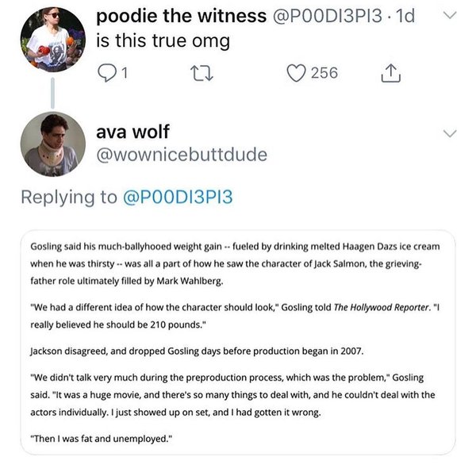
Task: Tap the share upload icon
Action: tap(390, 73)
